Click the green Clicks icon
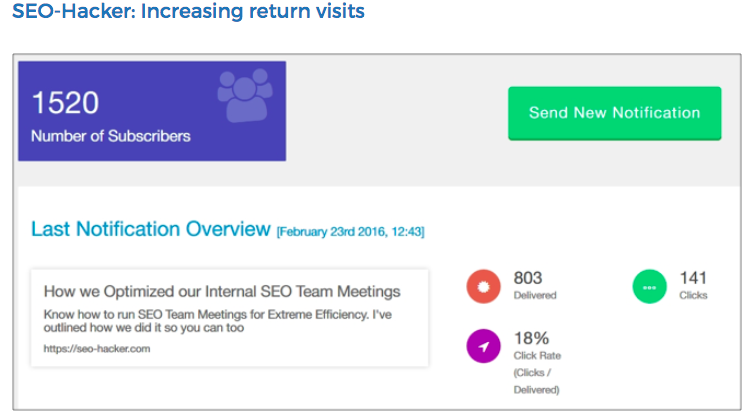The image size is (746, 412). coord(650,286)
